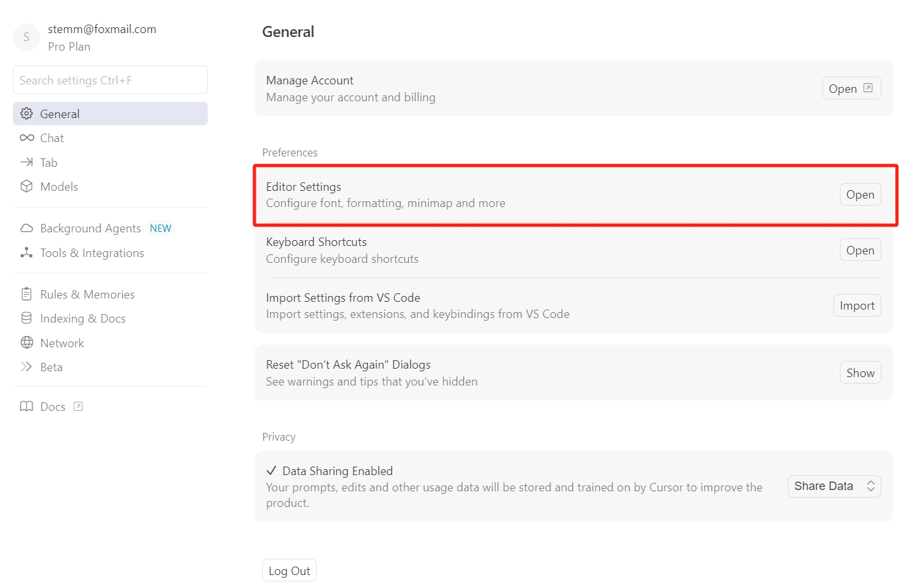921x588 pixels.
Task: Click the NEW badge beside Background Agents
Action: (x=160, y=228)
